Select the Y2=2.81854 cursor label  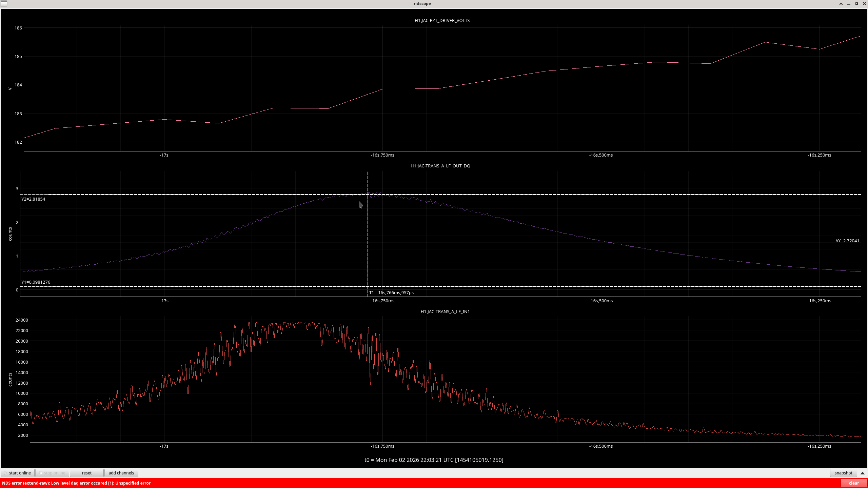point(33,199)
